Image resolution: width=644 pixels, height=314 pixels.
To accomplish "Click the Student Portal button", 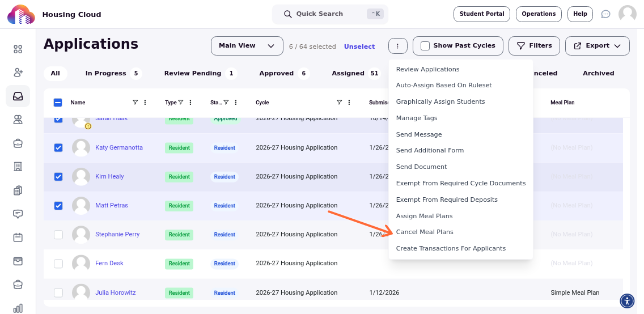I will pos(481,14).
